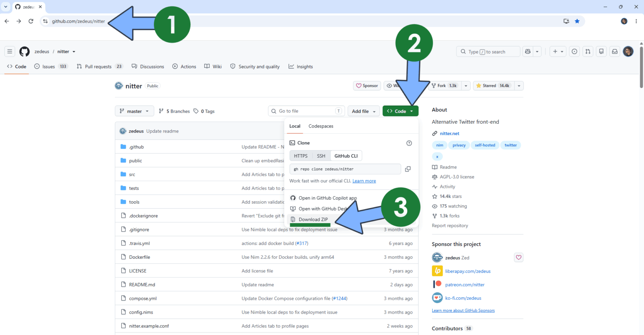Open the Insights tab
The image size is (644, 335).
point(301,67)
